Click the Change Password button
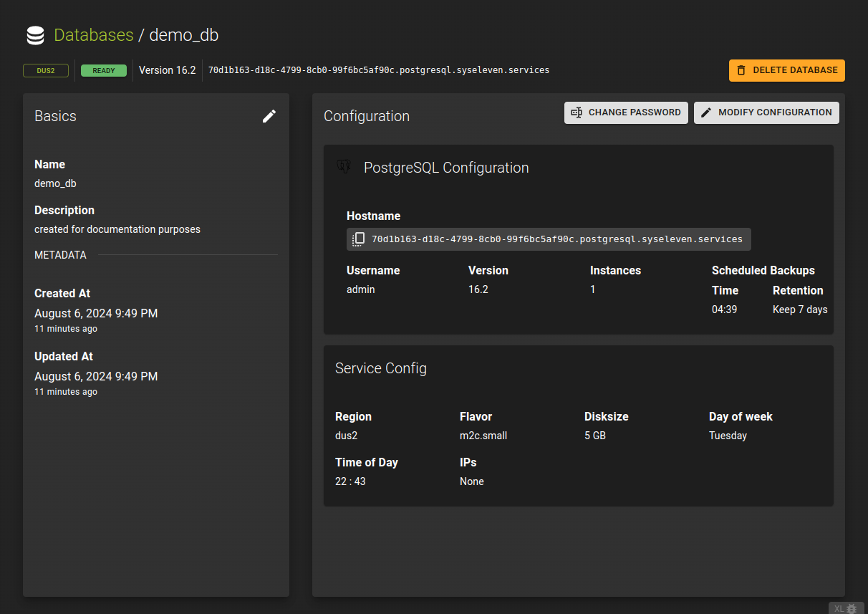The width and height of the screenshot is (868, 614). pos(626,112)
